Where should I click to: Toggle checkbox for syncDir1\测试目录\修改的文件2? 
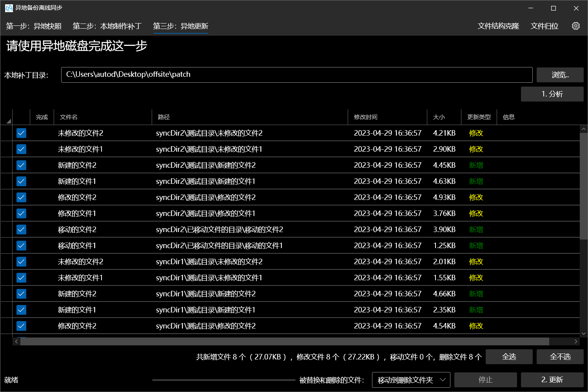click(22, 326)
